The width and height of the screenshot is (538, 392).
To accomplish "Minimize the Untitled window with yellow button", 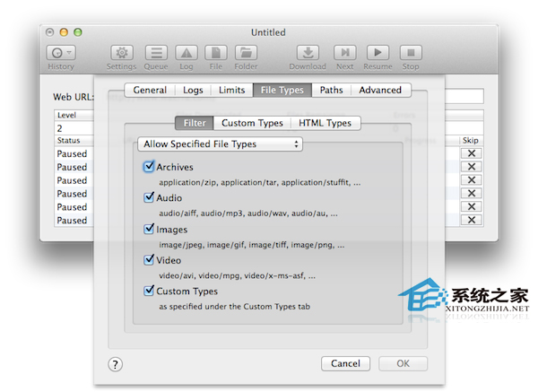I will pos(64,32).
